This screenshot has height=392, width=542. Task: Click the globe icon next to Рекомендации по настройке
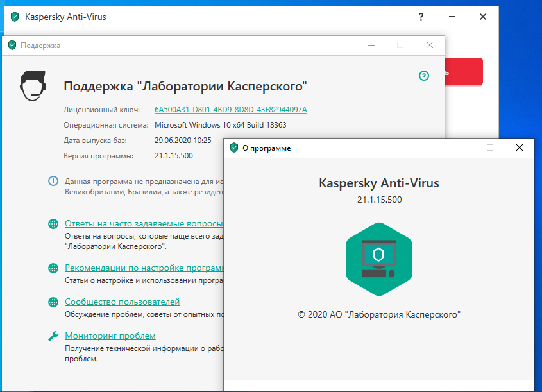pos(54,268)
